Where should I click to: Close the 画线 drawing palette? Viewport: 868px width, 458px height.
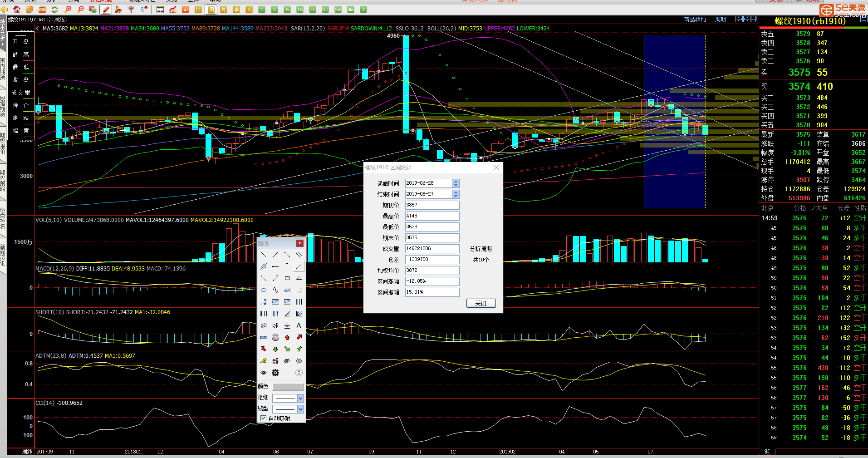coord(299,243)
